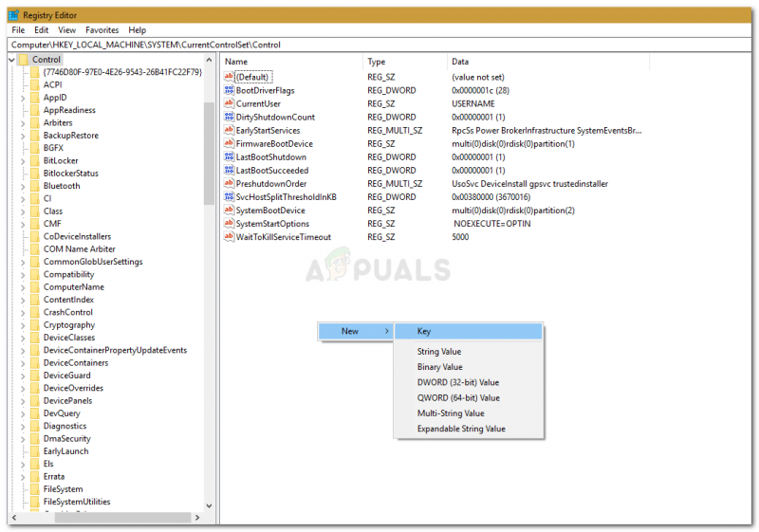Choose QWORD (64-bit) Value
759x532 pixels.
(x=468, y=398)
